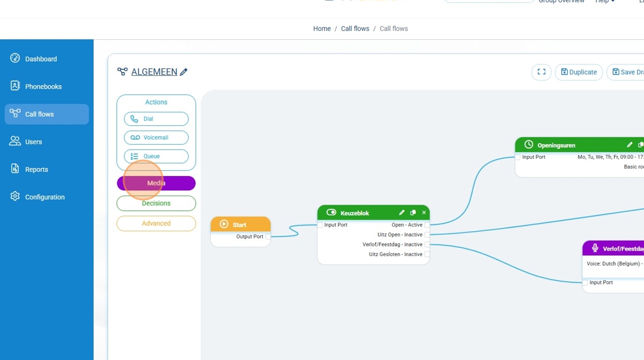Go to Reports in the sidebar
The width and height of the screenshot is (644, 360).
pos(36,169)
